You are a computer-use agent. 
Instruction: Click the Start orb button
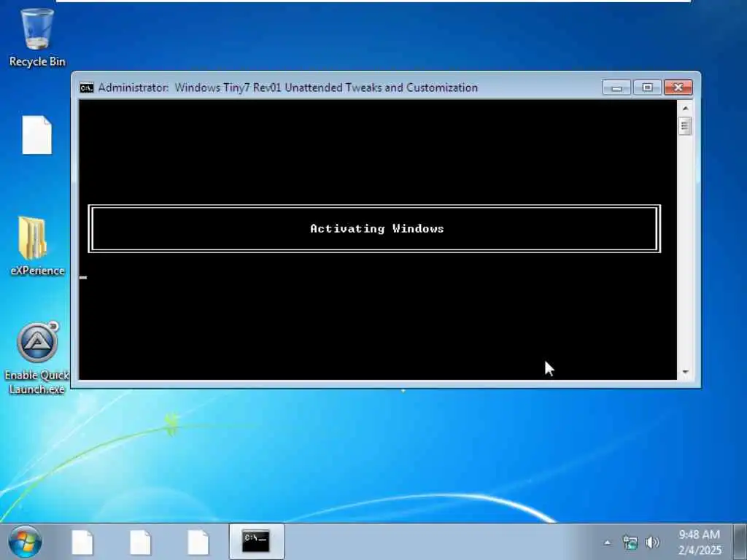pos(25,542)
